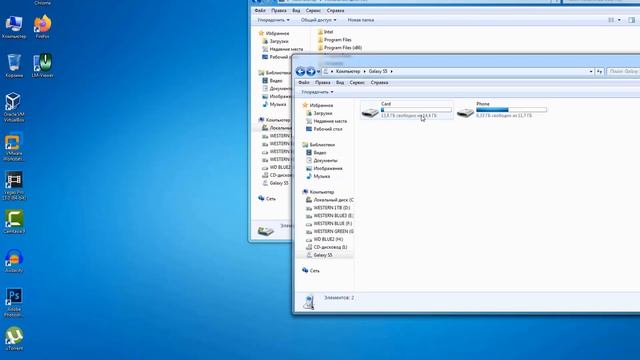The height and width of the screenshot is (360, 640).
Task: Open the Vegas Pro desktop shortcut
Action: click(x=14, y=186)
